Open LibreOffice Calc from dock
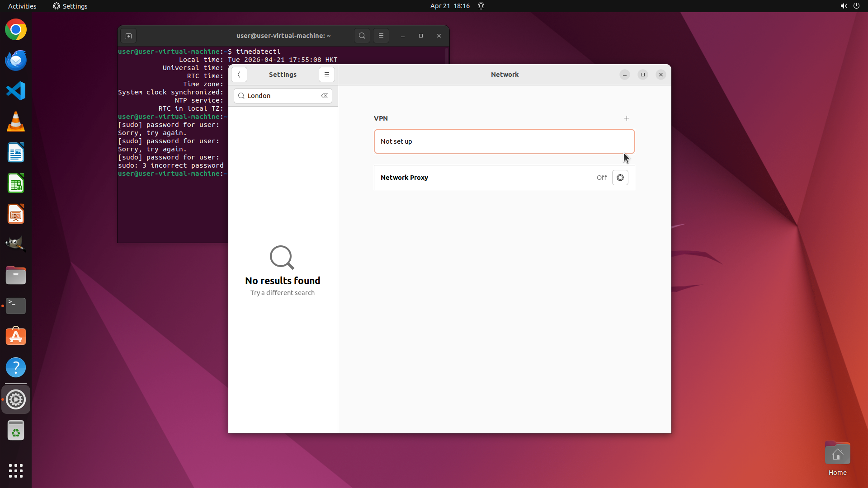The width and height of the screenshot is (868, 488). coord(16,183)
